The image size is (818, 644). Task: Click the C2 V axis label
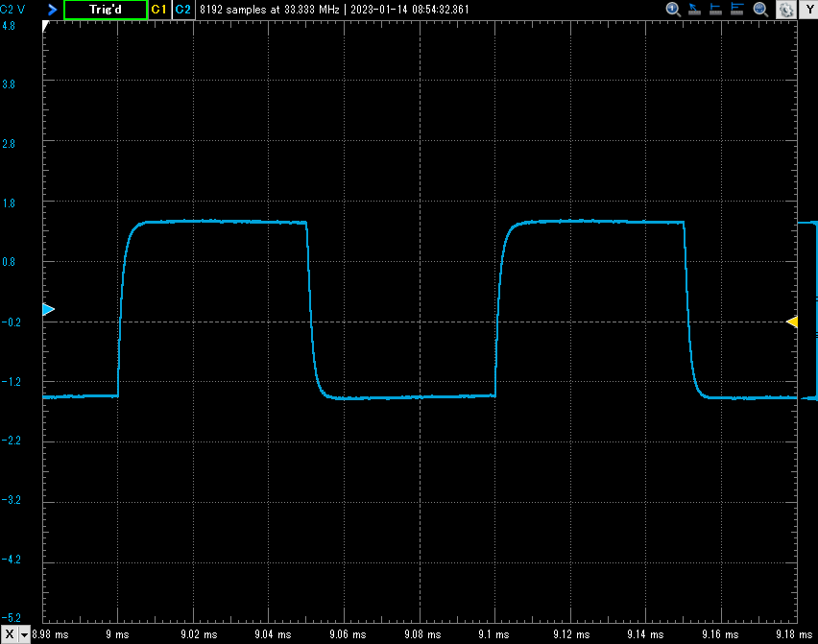click(12, 10)
